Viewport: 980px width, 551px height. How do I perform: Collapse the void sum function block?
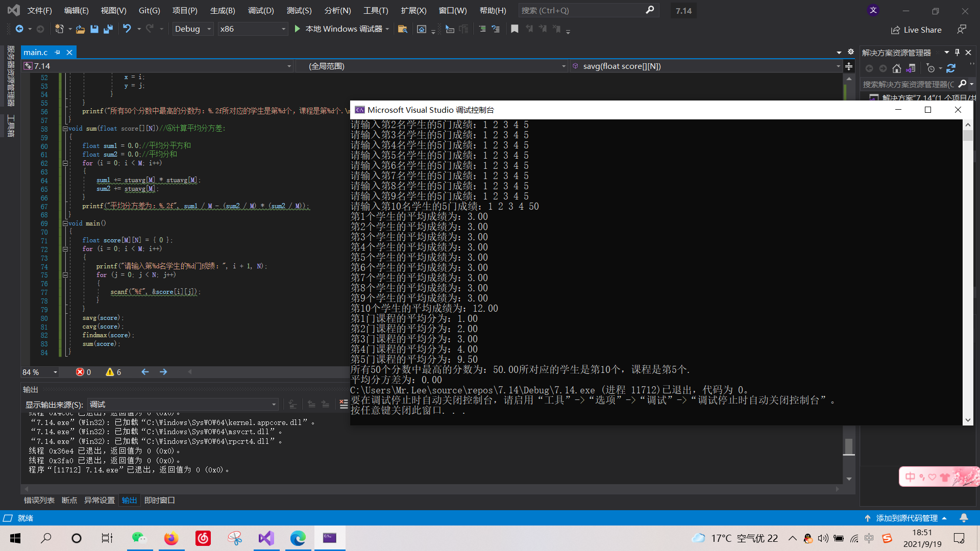(x=65, y=129)
